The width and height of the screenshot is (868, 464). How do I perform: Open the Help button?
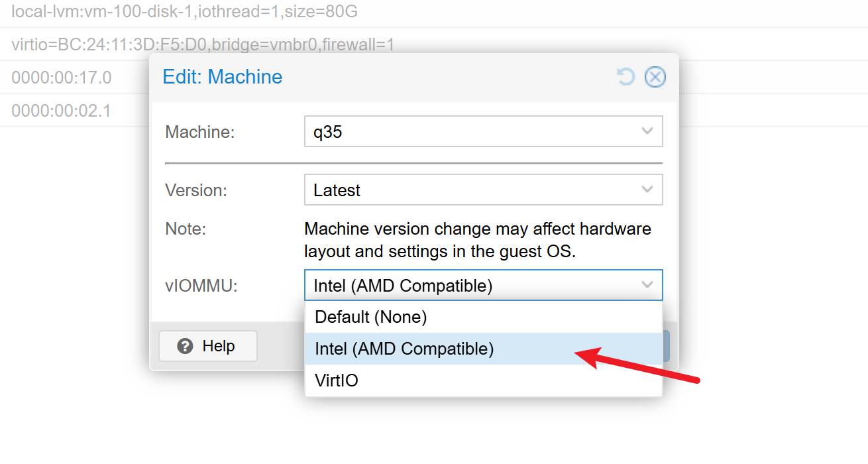208,346
